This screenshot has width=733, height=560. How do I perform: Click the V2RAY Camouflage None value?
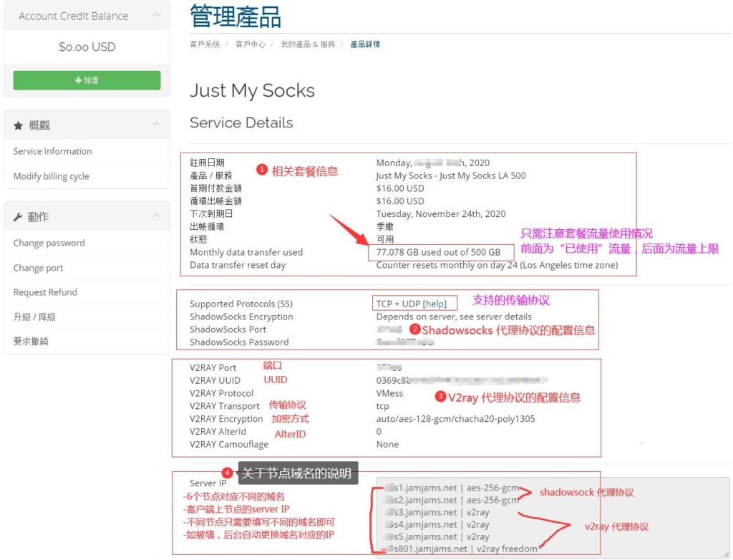tap(387, 444)
